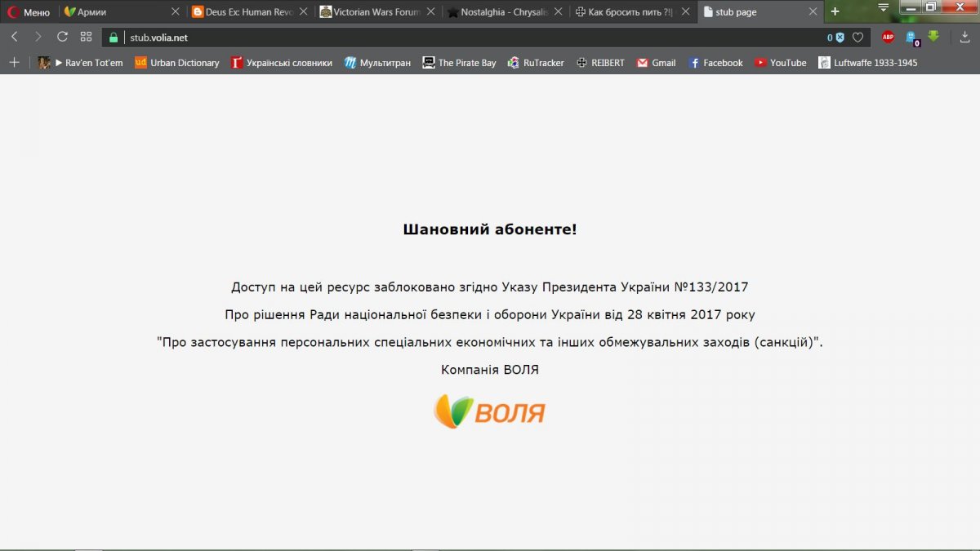Click the add bookmark plus on bookmarks bar
The width and height of the screenshot is (980, 551).
(14, 63)
